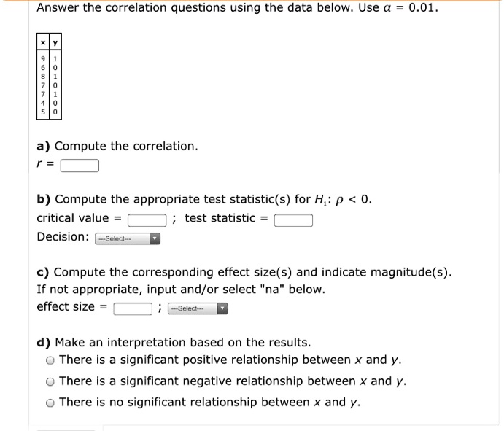Click the y column header in table

[55, 42]
